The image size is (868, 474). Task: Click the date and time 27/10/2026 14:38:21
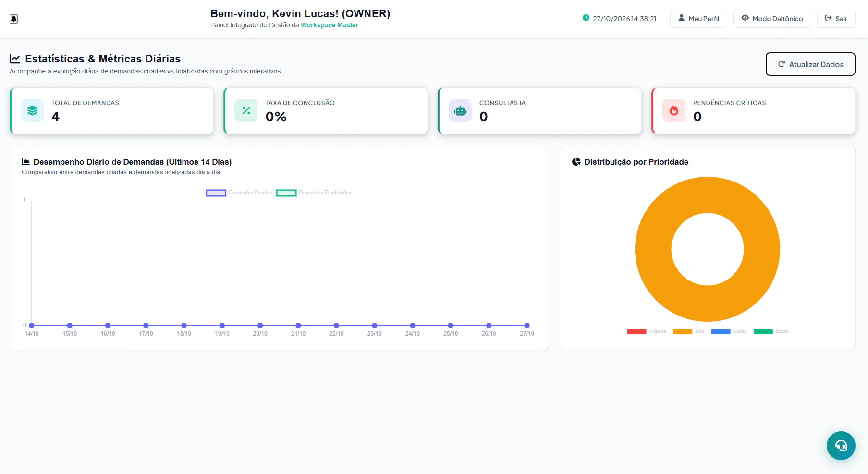[624, 19]
